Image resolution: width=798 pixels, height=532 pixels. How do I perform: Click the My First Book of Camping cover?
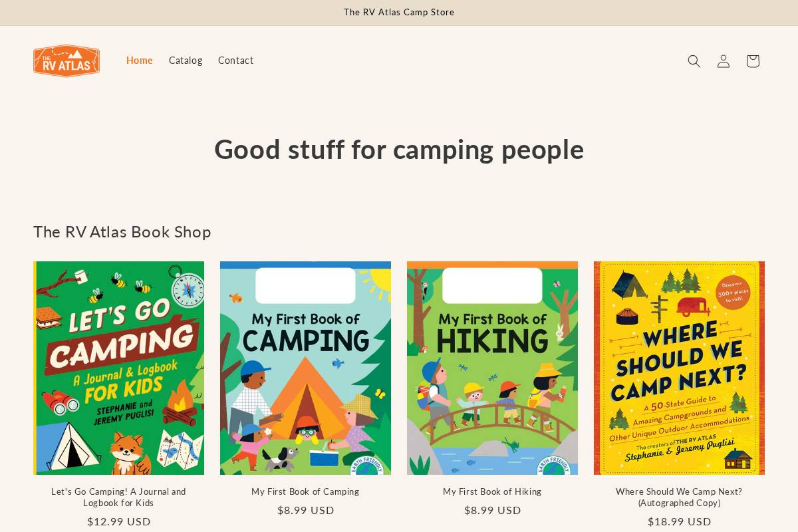[x=305, y=368]
